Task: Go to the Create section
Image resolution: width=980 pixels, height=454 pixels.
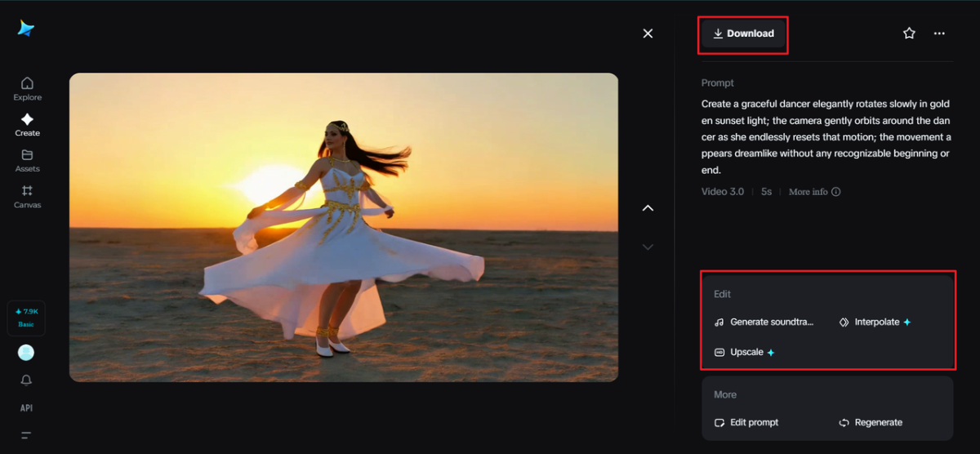Action: pyautogui.click(x=27, y=125)
